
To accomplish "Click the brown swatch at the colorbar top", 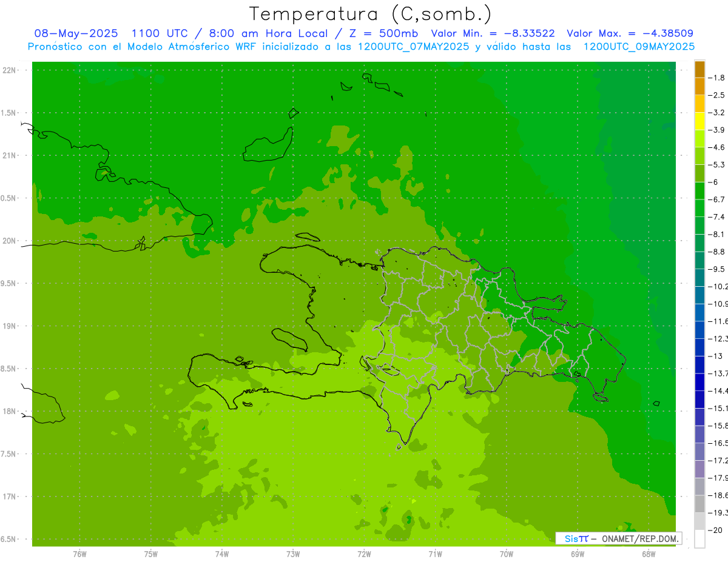I will [699, 69].
